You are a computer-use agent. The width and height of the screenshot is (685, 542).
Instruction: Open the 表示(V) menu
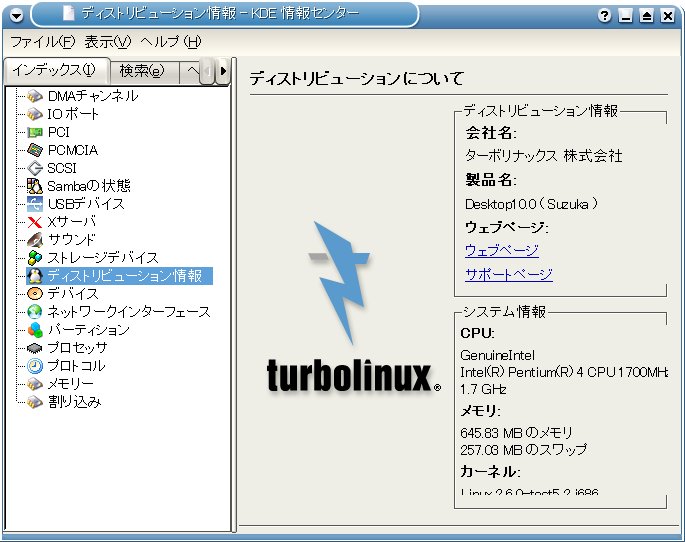coord(107,42)
